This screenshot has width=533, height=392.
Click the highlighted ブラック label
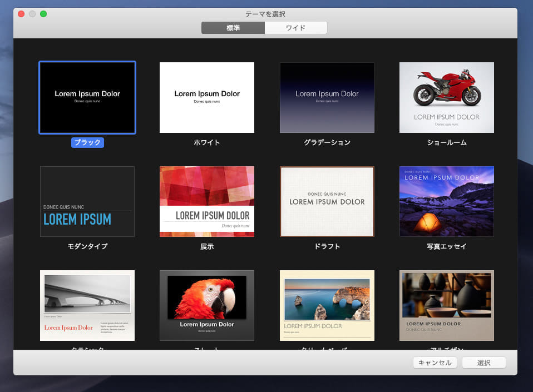point(87,142)
